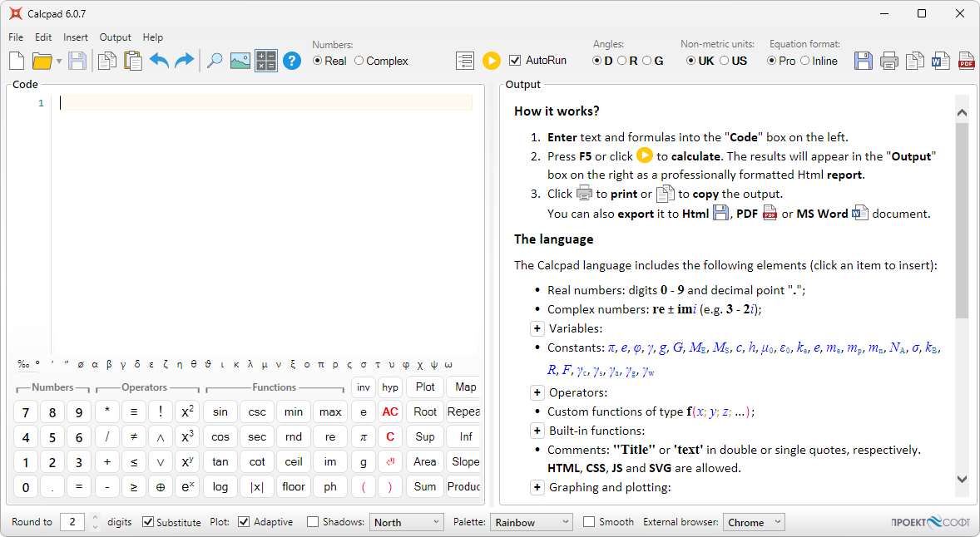Screen dimensions: 980x537
Task: Increase the Round to digits stepper
Action: tap(95, 518)
